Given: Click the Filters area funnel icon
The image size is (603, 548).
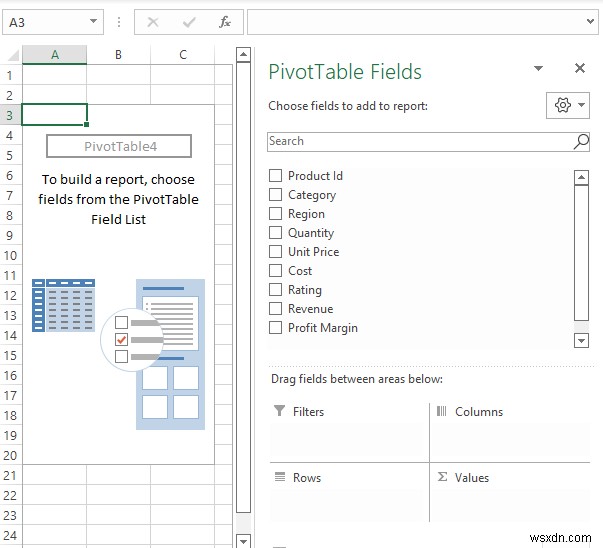Looking at the screenshot, I should click(x=280, y=411).
